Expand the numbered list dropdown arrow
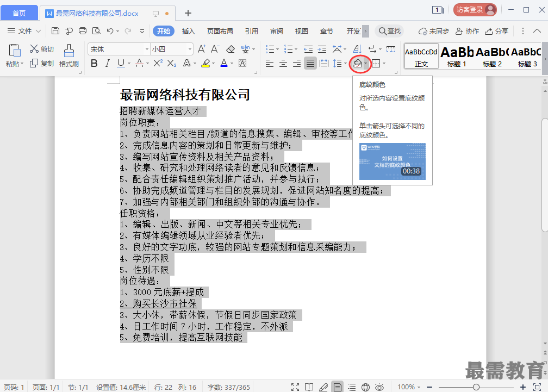Viewport: 548px width, 392px height. pos(296,49)
